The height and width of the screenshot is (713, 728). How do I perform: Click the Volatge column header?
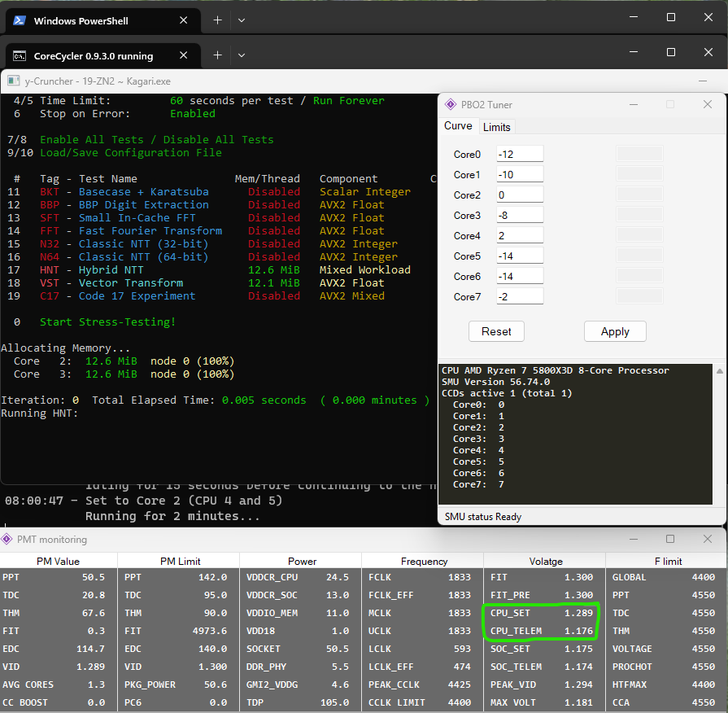click(x=546, y=561)
